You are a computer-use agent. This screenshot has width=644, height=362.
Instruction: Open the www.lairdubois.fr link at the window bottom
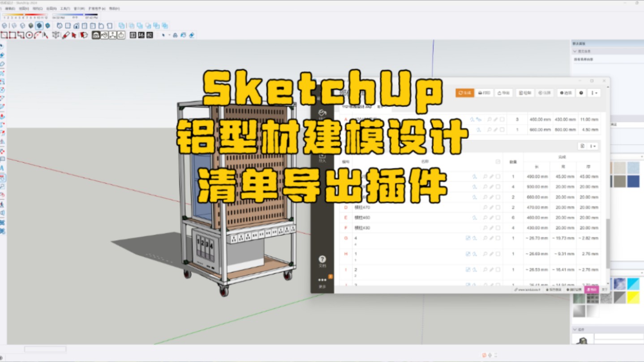[x=528, y=290]
